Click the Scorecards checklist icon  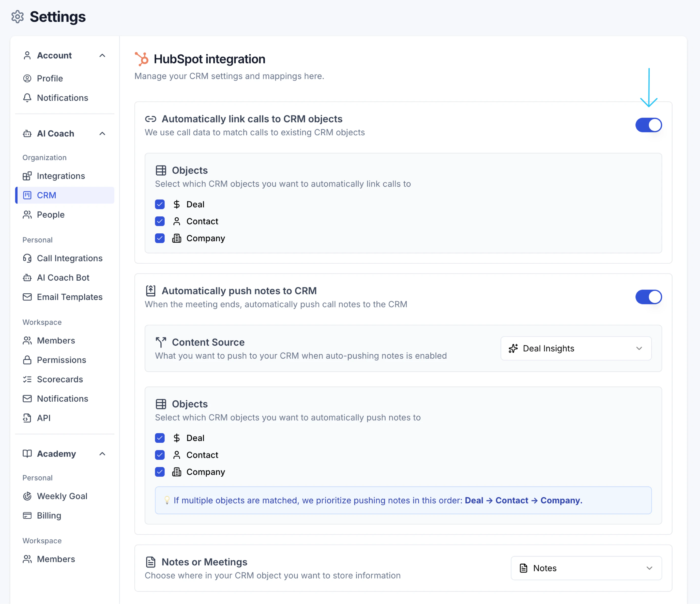point(27,379)
